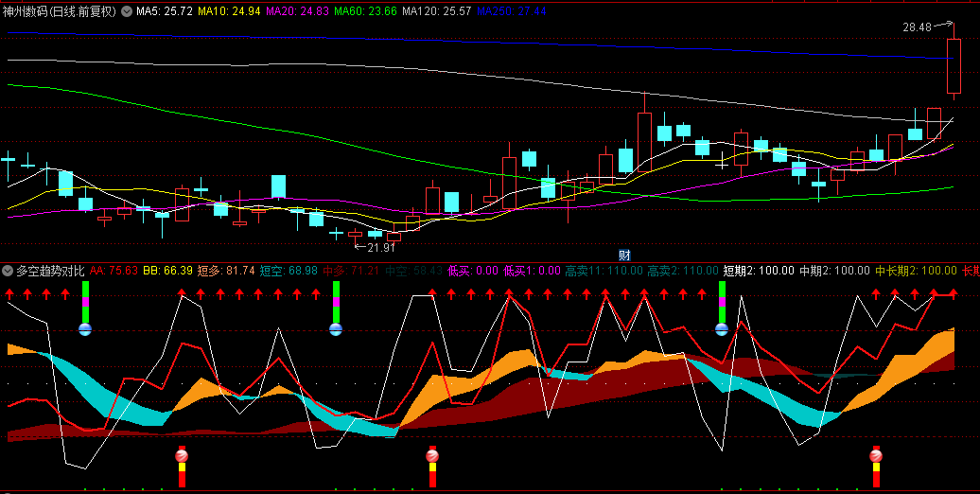Click the MA60: 23.66 label

pos(365,11)
